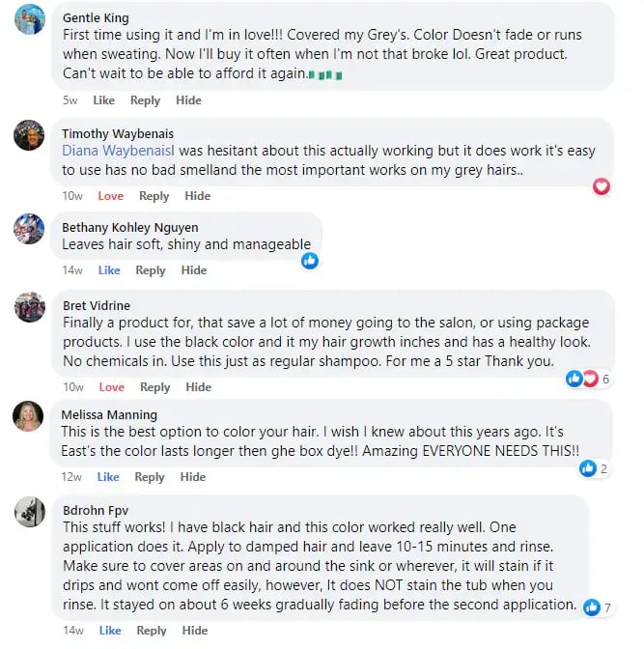Screen dimensions: 644x649
Task: Click Gentle King's profile avatar
Action: tap(30, 18)
